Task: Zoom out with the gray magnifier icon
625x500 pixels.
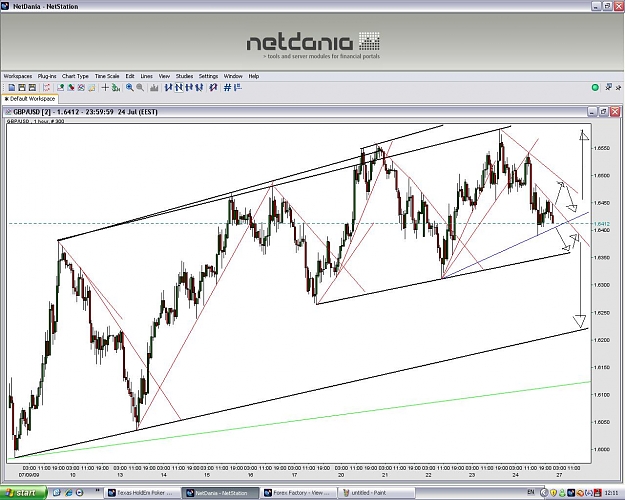Action: pyautogui.click(x=140, y=88)
